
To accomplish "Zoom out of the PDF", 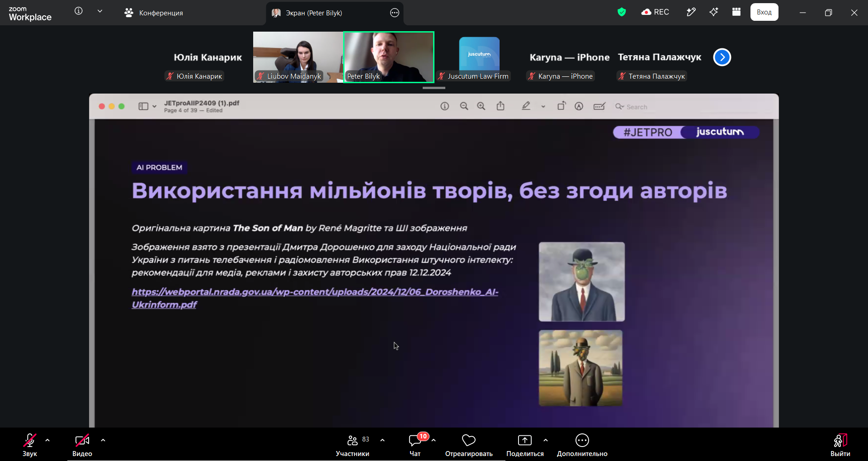I will click(x=464, y=106).
